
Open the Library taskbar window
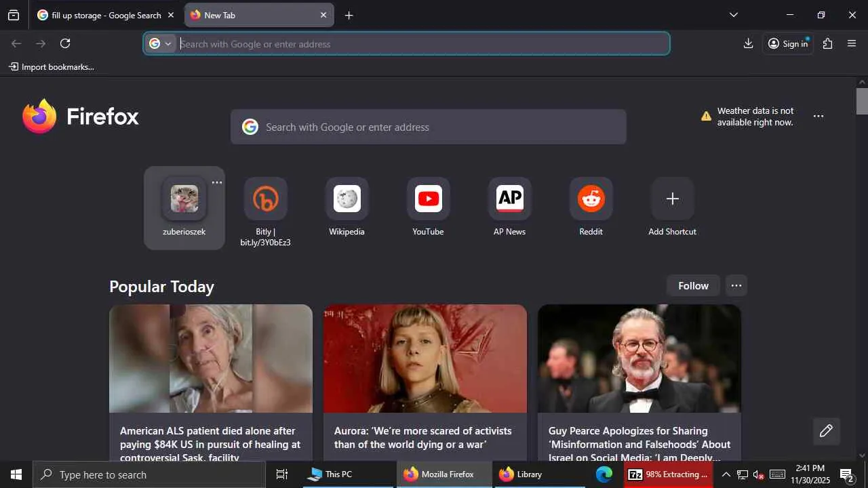tap(540, 474)
